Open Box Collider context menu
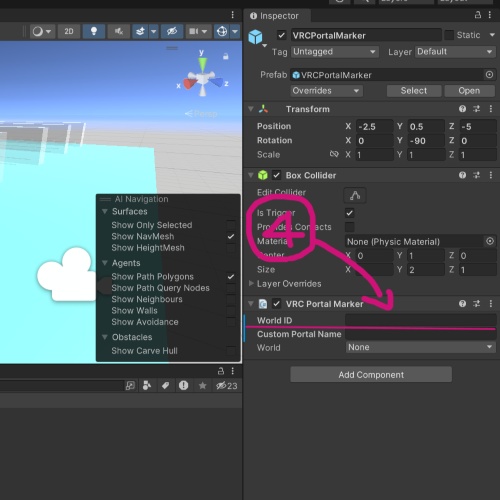The width and height of the screenshot is (500, 500). tap(491, 175)
